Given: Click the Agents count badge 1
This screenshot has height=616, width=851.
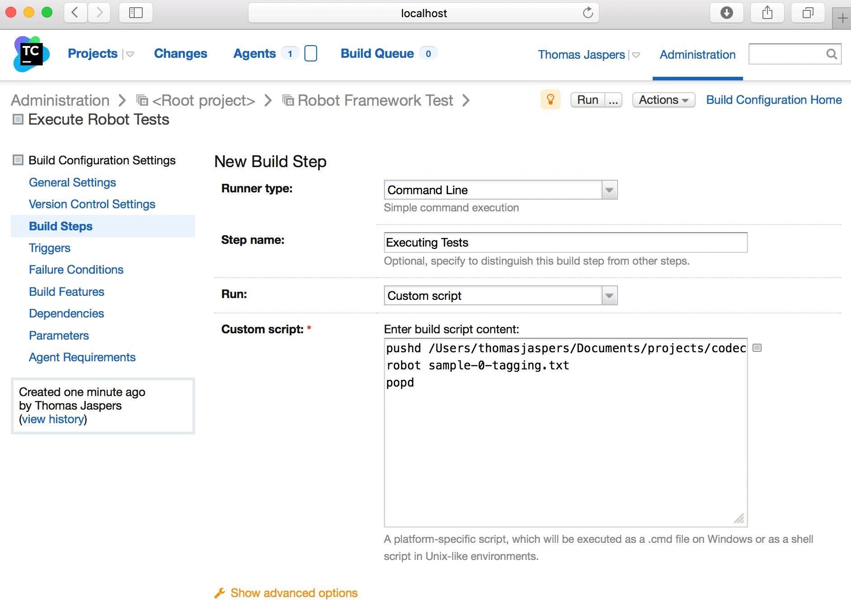Looking at the screenshot, I should 290,54.
